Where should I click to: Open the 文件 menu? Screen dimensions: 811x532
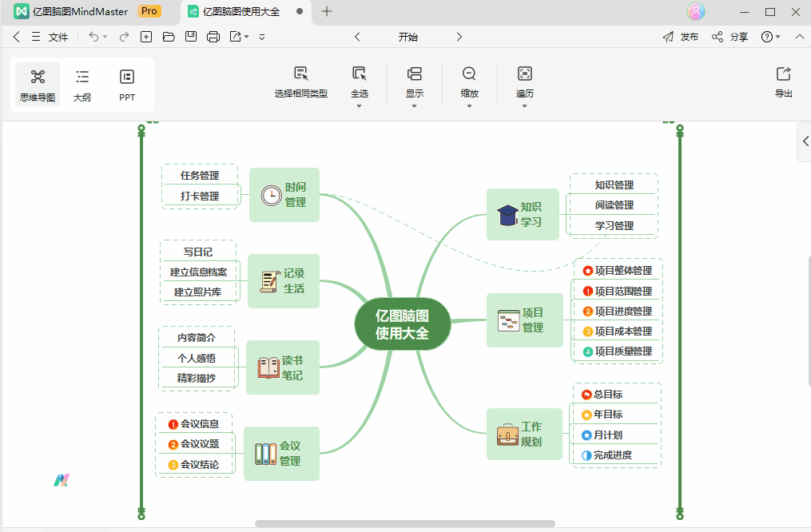(x=58, y=37)
